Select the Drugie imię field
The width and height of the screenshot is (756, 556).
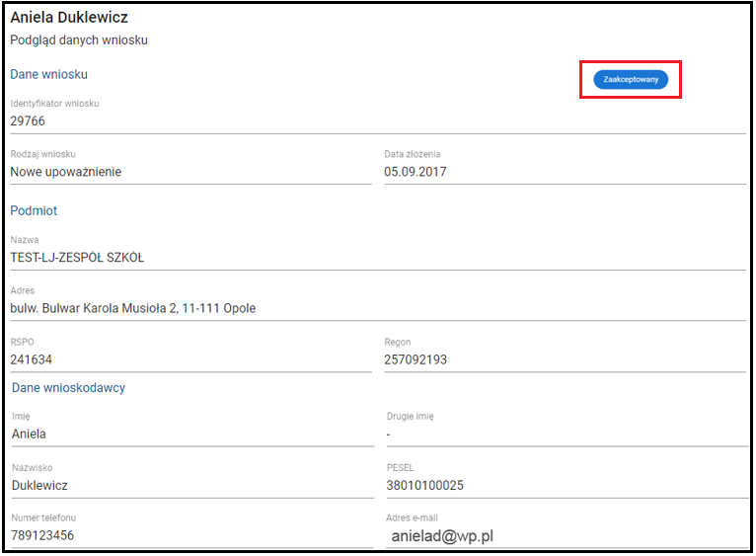(x=566, y=434)
